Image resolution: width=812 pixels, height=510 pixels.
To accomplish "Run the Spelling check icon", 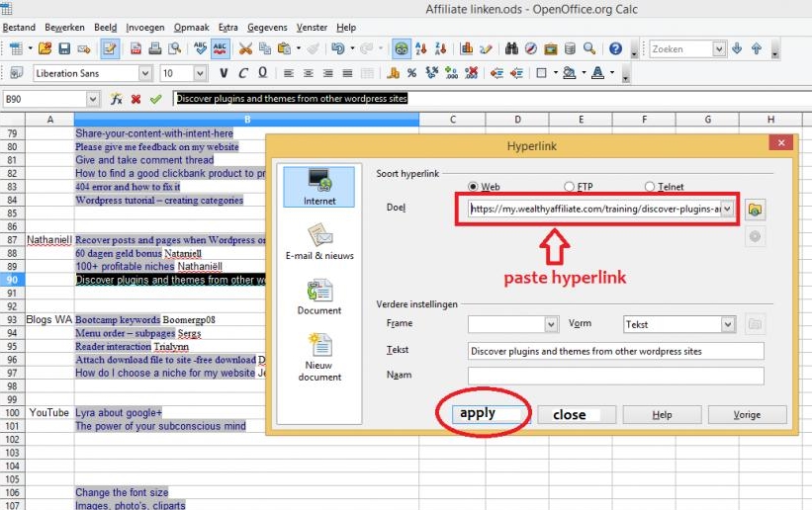I will tap(201, 48).
